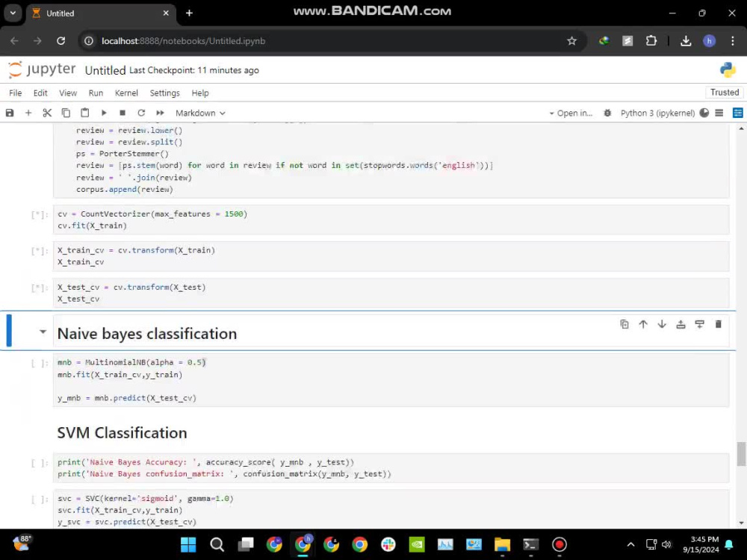Click the notebook vertical scrollbar thumb
This screenshot has width=747, height=560.
click(x=741, y=454)
